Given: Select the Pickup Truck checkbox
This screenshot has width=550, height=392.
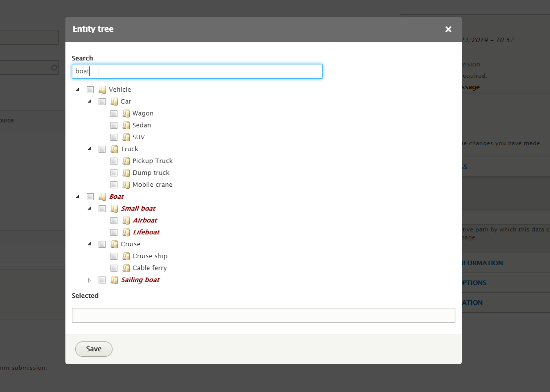Looking at the screenshot, I should coord(114,161).
